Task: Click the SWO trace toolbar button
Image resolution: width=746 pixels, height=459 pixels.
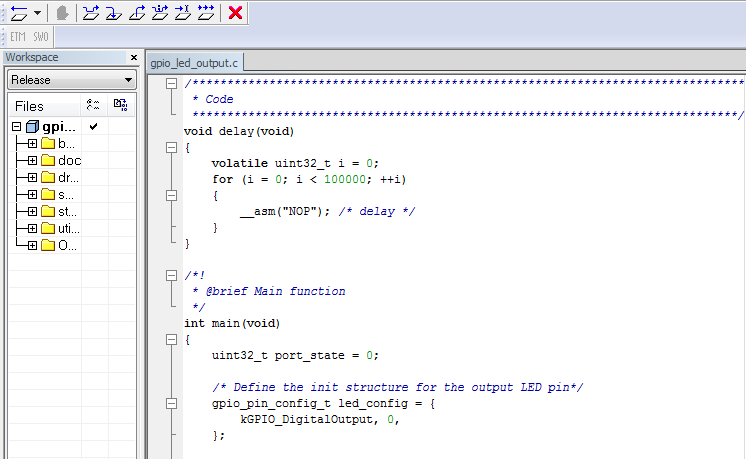Action: coord(40,37)
